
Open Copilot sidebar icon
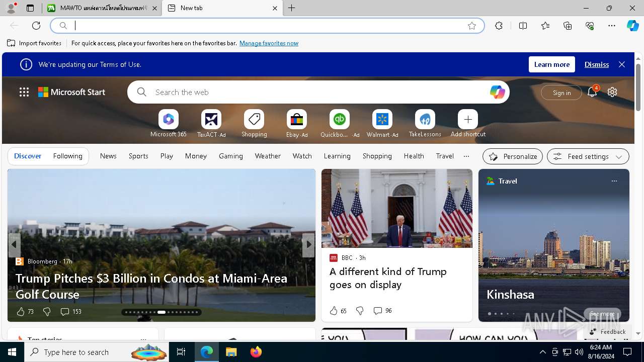coord(632,26)
